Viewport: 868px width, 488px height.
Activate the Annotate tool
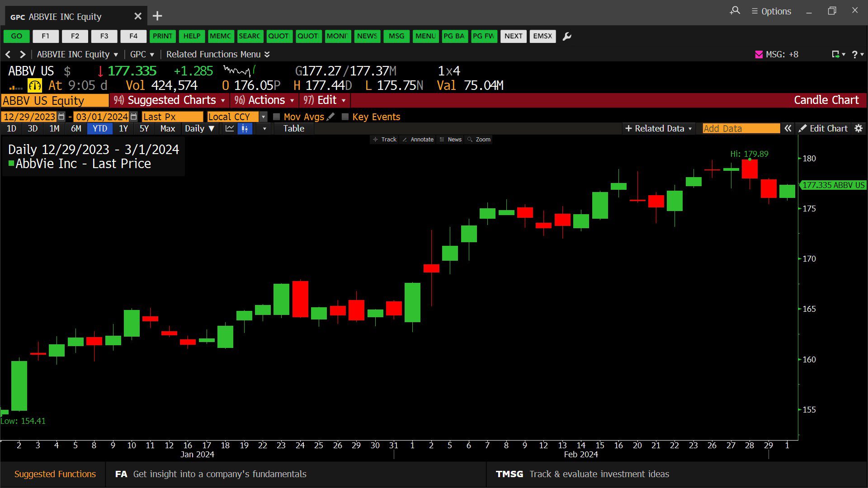[x=418, y=140]
